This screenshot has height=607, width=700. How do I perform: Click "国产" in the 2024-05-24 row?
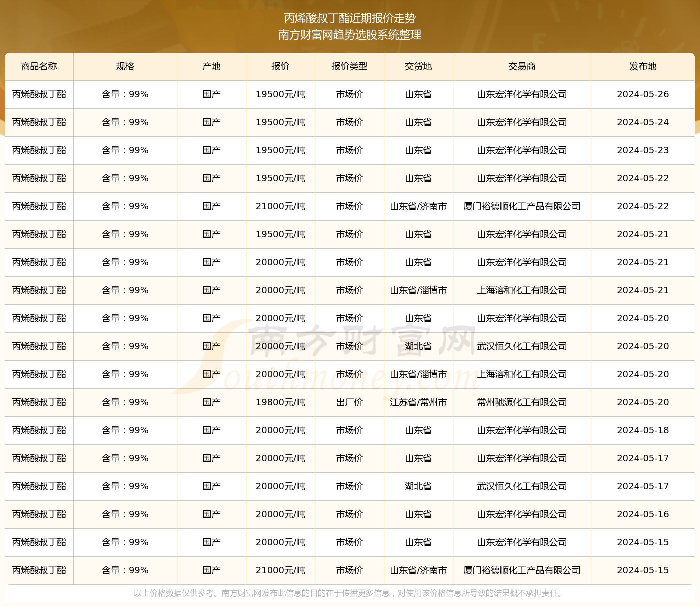pyautogui.click(x=212, y=122)
